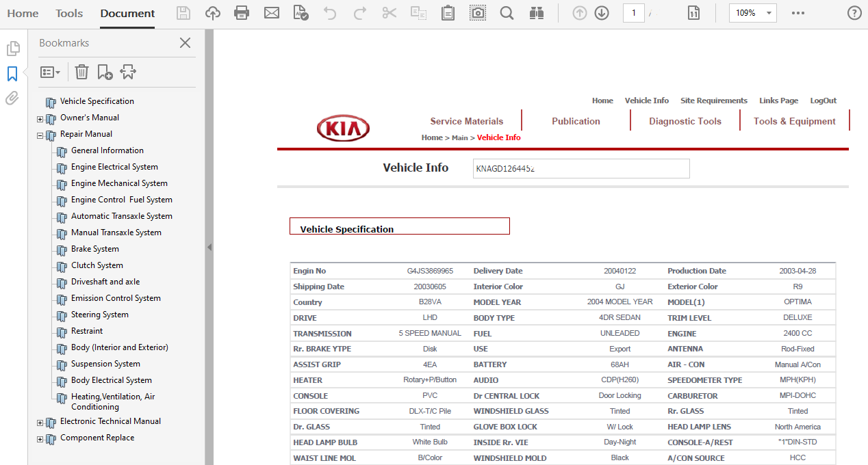868x465 pixels.
Task: Open the zoom level dropdown
Action: click(769, 13)
